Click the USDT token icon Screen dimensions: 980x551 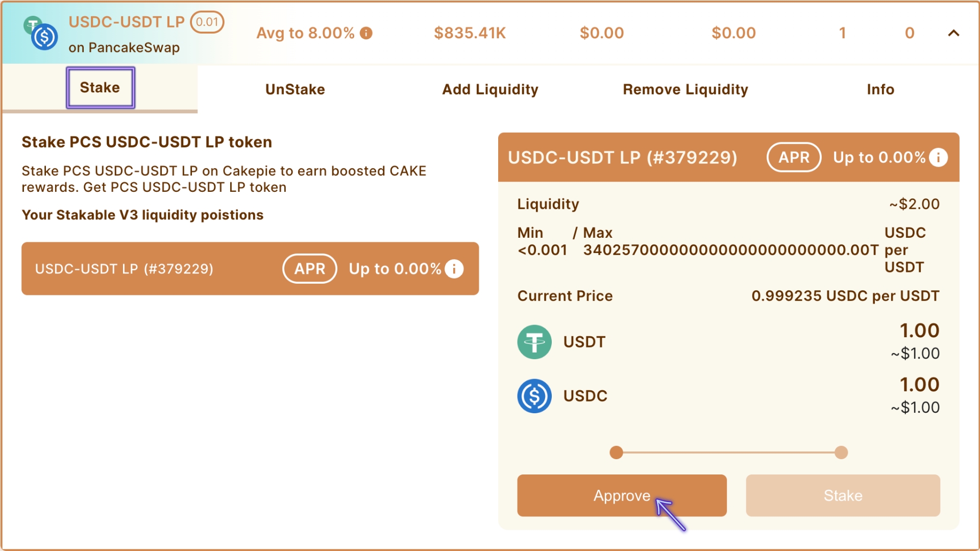[x=534, y=342]
